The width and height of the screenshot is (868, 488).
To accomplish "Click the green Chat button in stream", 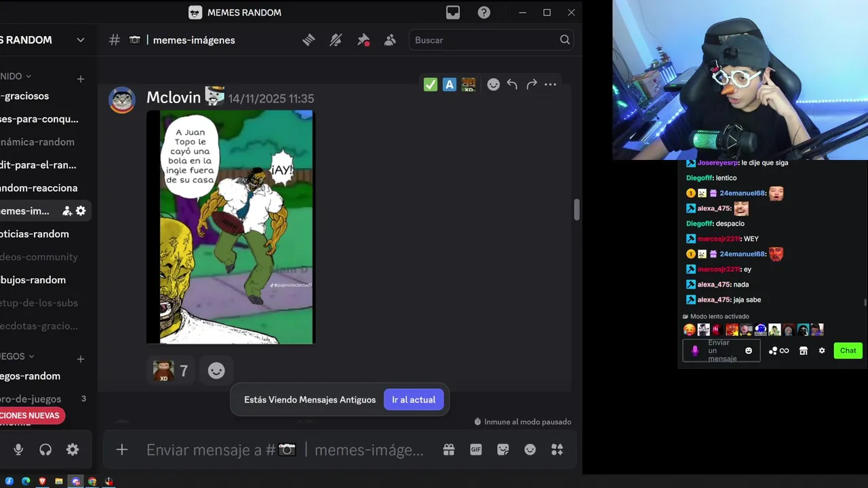I will click(848, 350).
